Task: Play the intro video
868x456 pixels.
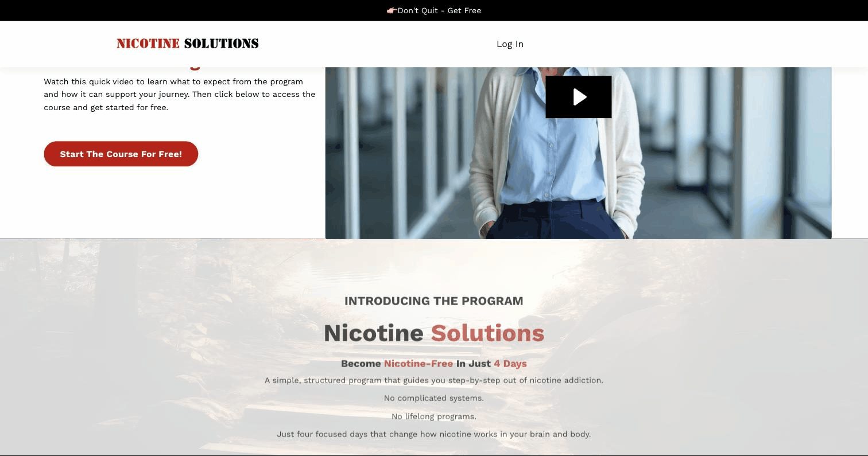Action: tap(578, 97)
